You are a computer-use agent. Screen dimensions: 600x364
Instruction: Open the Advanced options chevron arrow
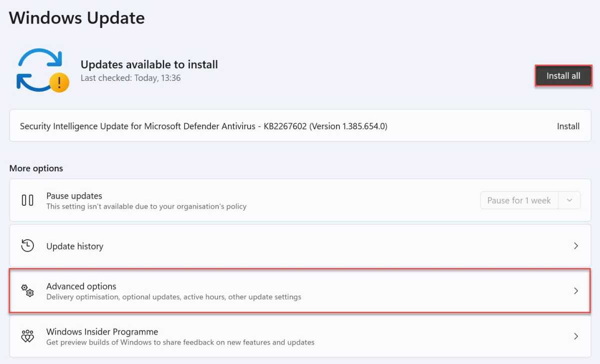tap(576, 291)
